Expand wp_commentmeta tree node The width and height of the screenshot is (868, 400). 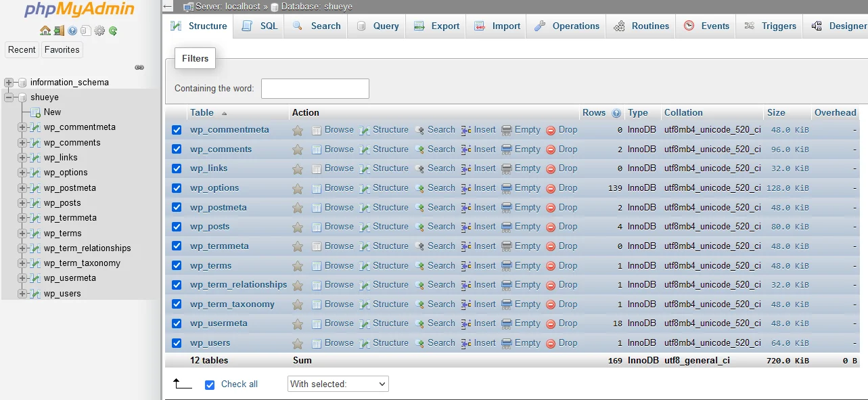(22, 127)
